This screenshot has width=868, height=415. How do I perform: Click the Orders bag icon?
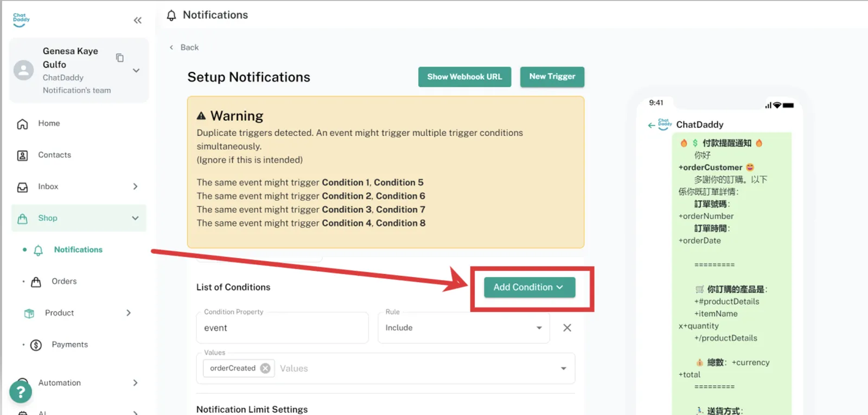pos(36,282)
